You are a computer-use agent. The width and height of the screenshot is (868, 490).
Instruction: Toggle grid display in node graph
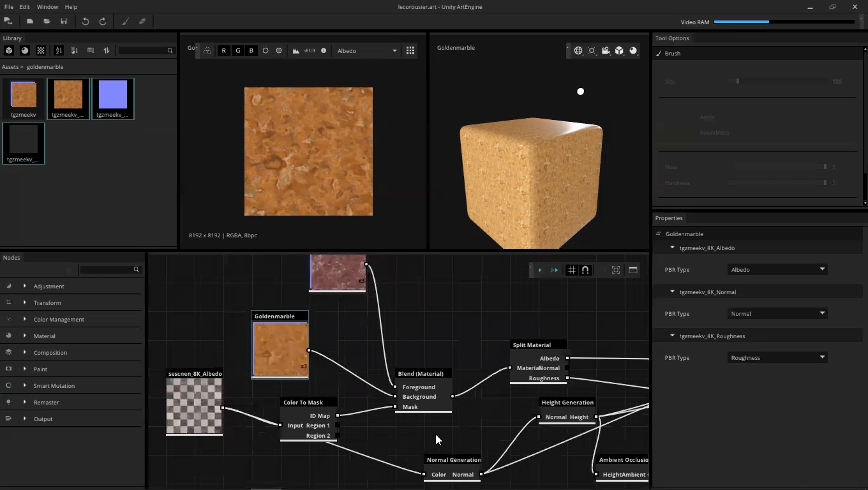[572, 270]
